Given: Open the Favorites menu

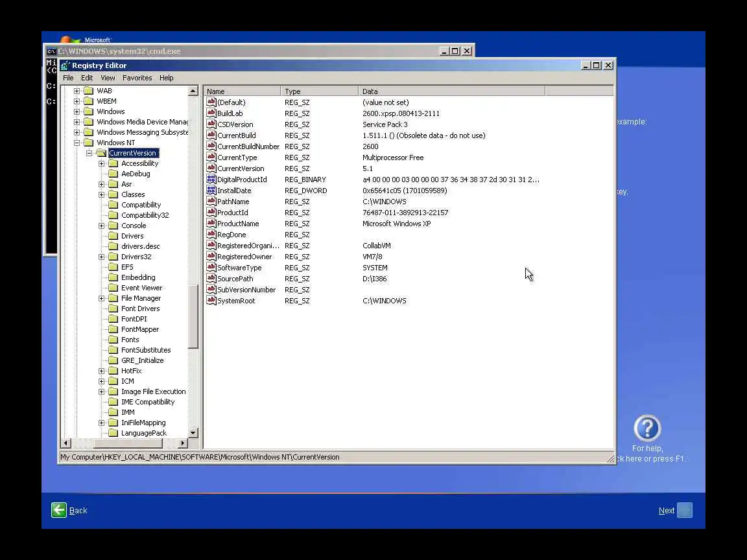Looking at the screenshot, I should [x=137, y=78].
